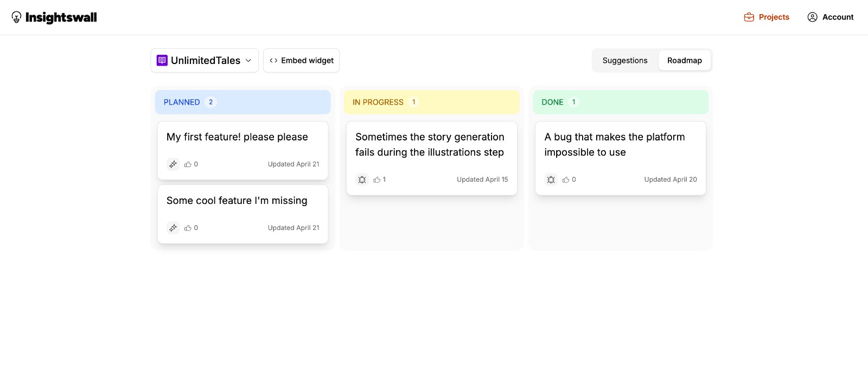Click the Embed widget button
Image resolution: width=868 pixels, height=391 pixels.
(x=301, y=60)
